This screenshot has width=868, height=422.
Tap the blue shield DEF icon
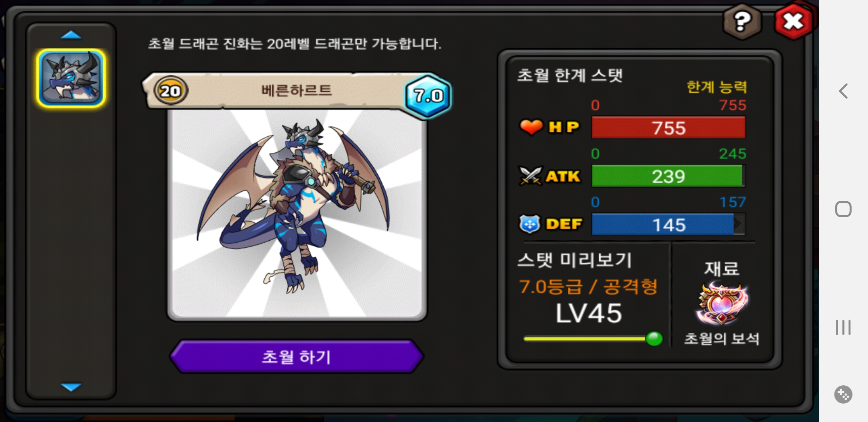pos(529,224)
